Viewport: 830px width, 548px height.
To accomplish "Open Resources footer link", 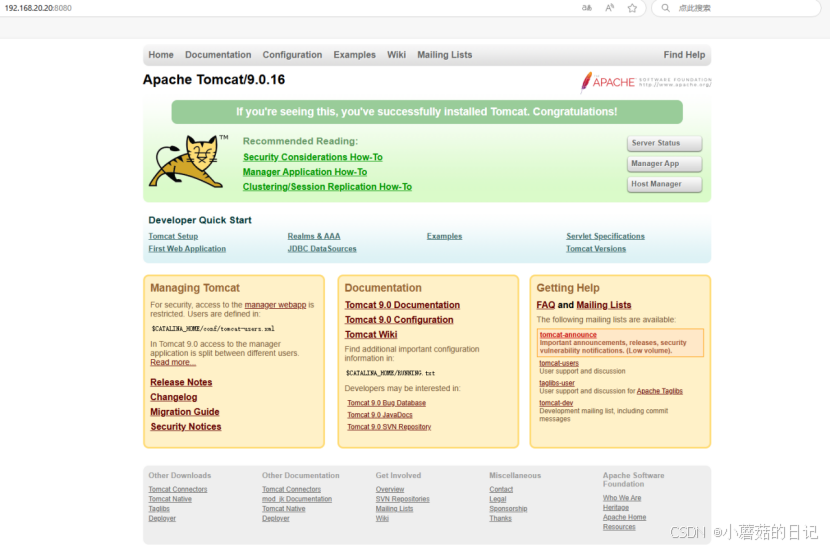I will point(619,527).
